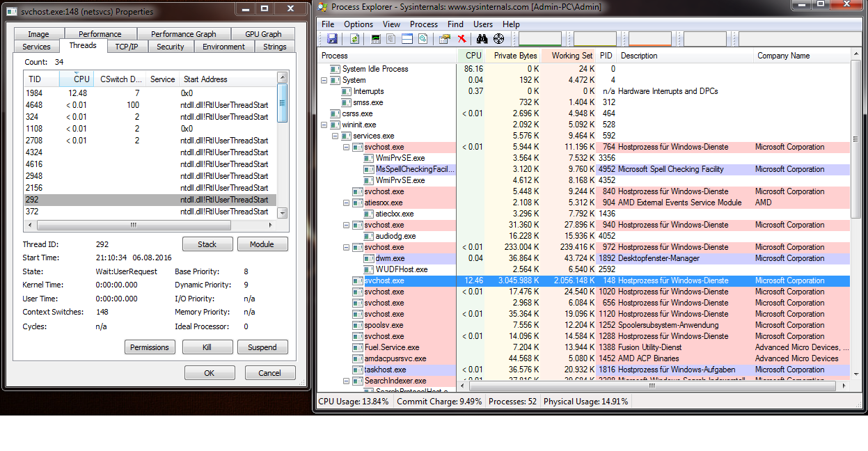Click Cancel in the Properties dialog
868x451 pixels.
point(270,373)
